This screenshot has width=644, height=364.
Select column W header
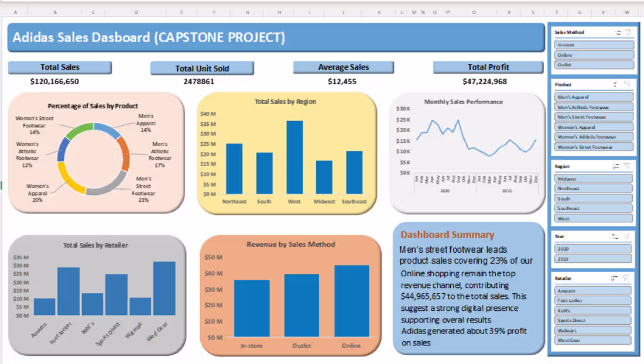pyautogui.click(x=627, y=12)
